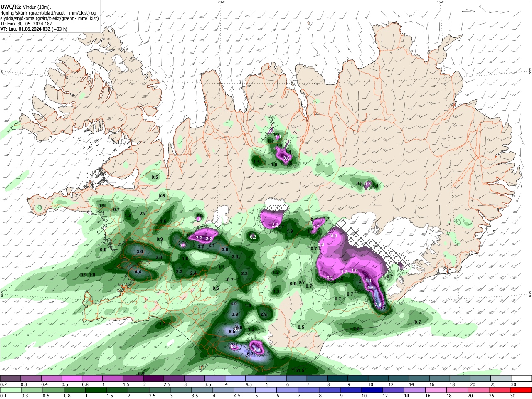
Task: Click the '5.0' precipitation value on the map
Action: click(232, 332)
